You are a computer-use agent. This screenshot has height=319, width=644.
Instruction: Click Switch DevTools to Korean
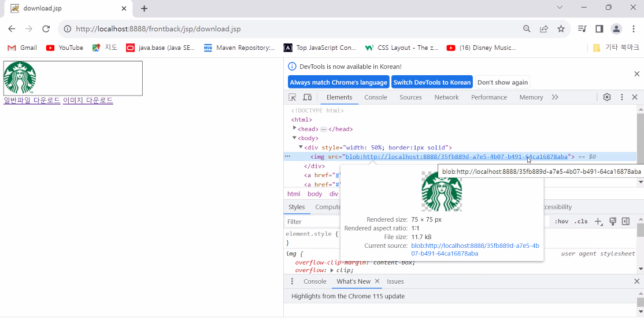click(432, 82)
